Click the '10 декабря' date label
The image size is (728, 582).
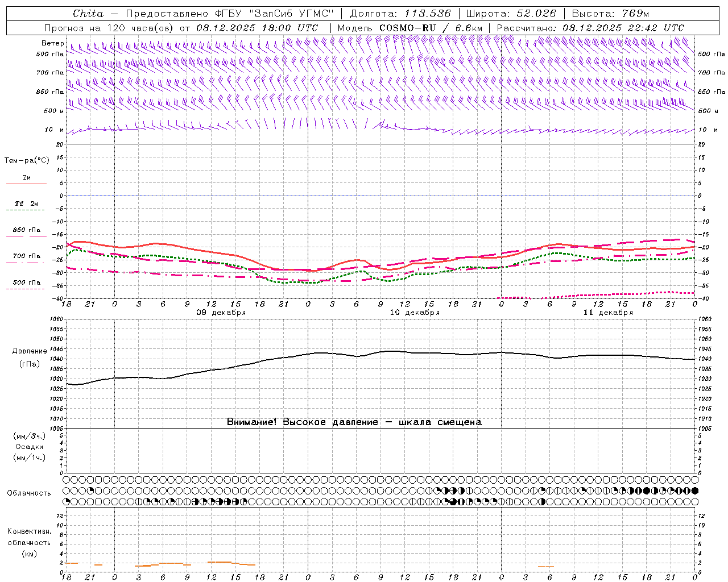click(x=415, y=313)
